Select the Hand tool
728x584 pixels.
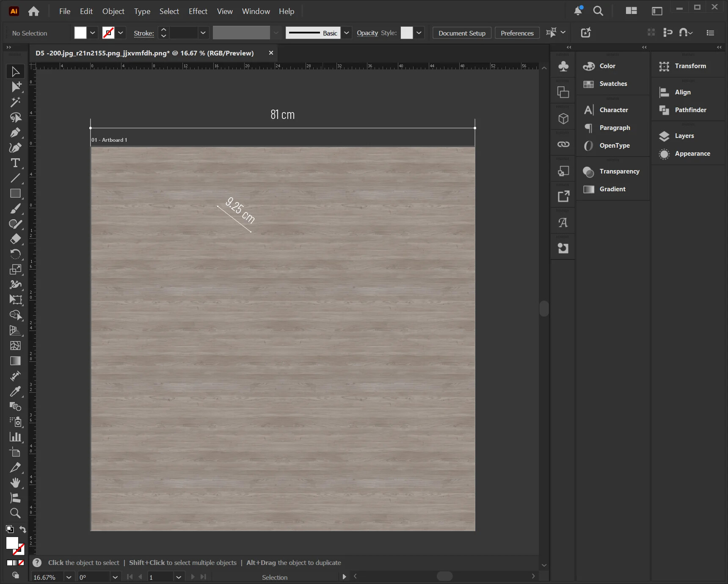[x=16, y=483]
